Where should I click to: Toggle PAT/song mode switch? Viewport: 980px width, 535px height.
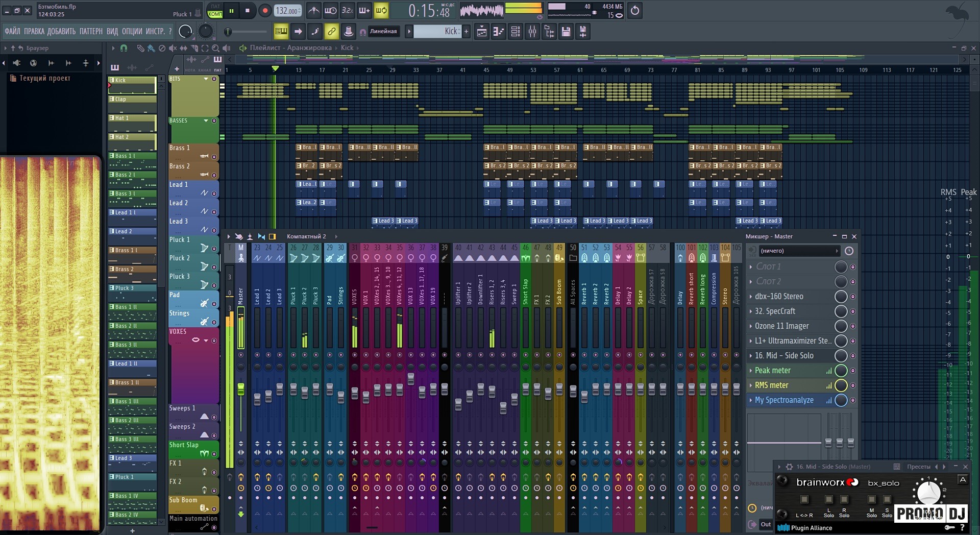215,11
